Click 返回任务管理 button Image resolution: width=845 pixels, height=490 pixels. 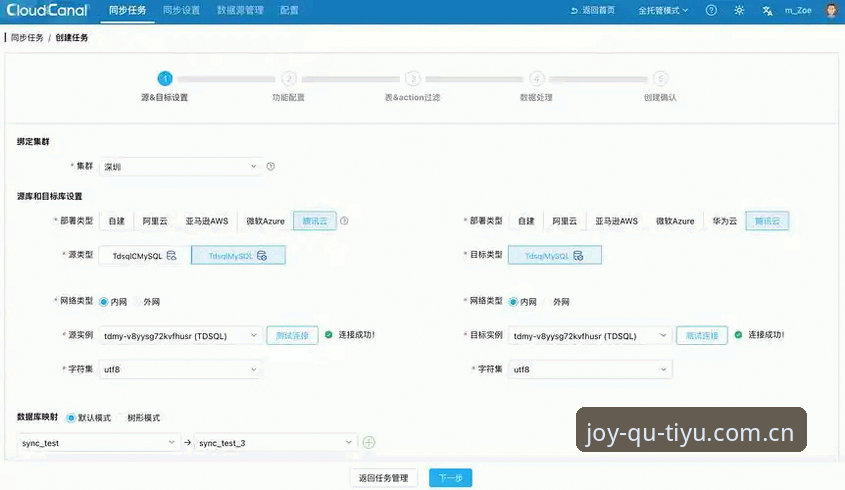[384, 478]
